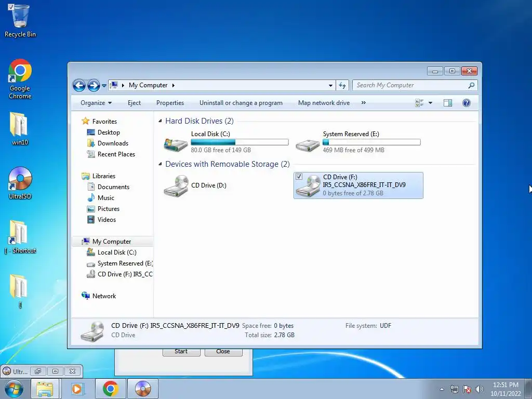Open Explorer help with question mark icon
The height and width of the screenshot is (399, 532).
466,103
